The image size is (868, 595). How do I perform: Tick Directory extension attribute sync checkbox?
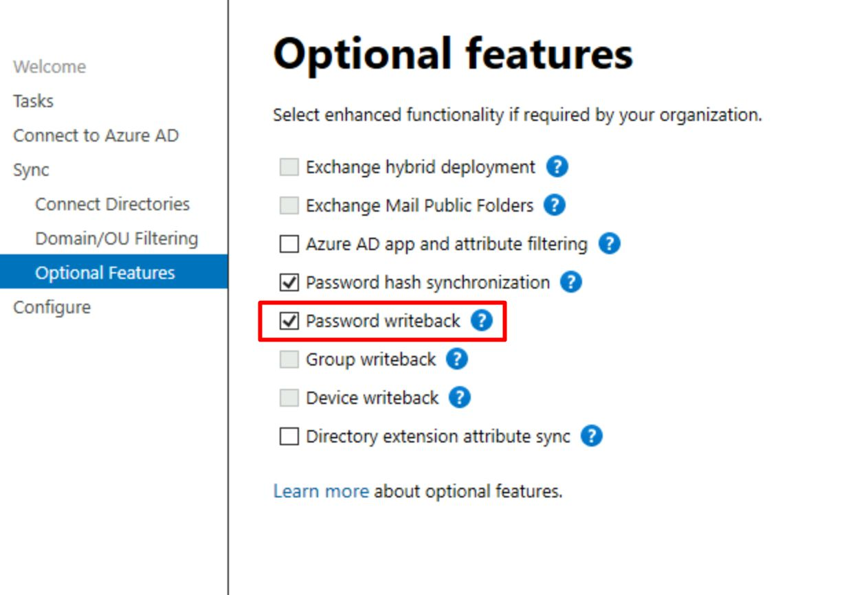click(x=289, y=436)
